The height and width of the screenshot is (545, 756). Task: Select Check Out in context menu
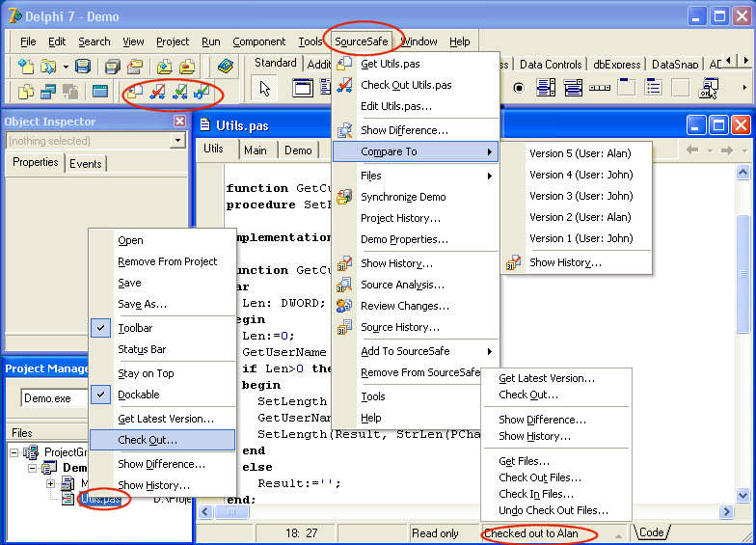click(148, 440)
